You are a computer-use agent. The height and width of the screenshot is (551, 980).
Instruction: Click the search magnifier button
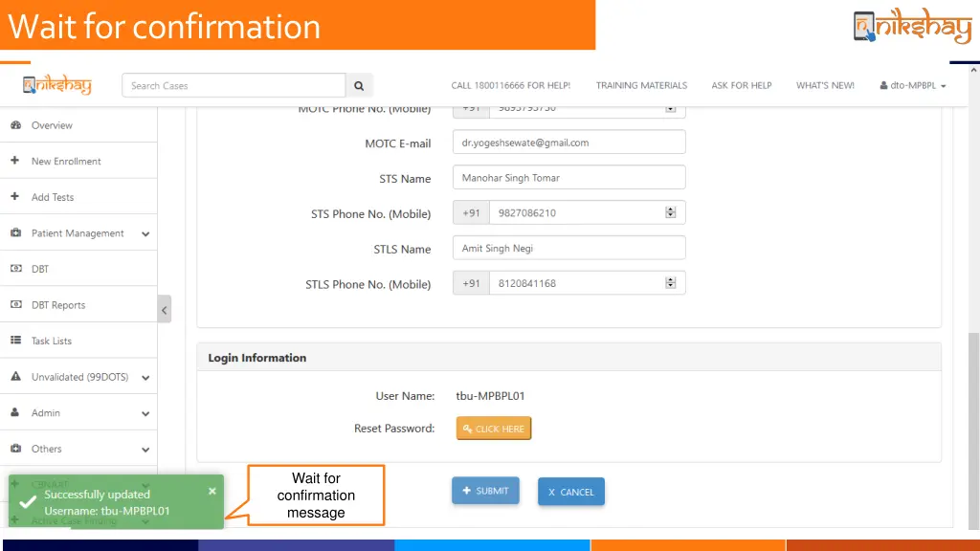pyautogui.click(x=359, y=85)
